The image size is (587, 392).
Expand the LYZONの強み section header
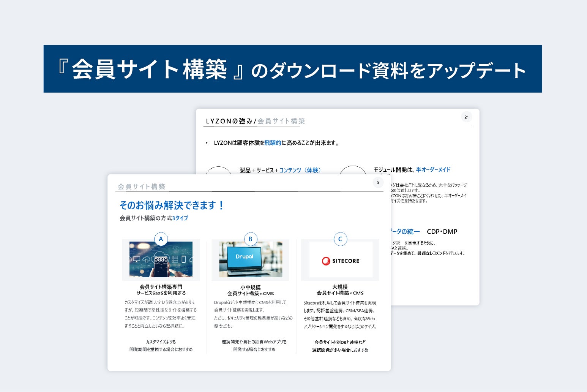pos(228,120)
